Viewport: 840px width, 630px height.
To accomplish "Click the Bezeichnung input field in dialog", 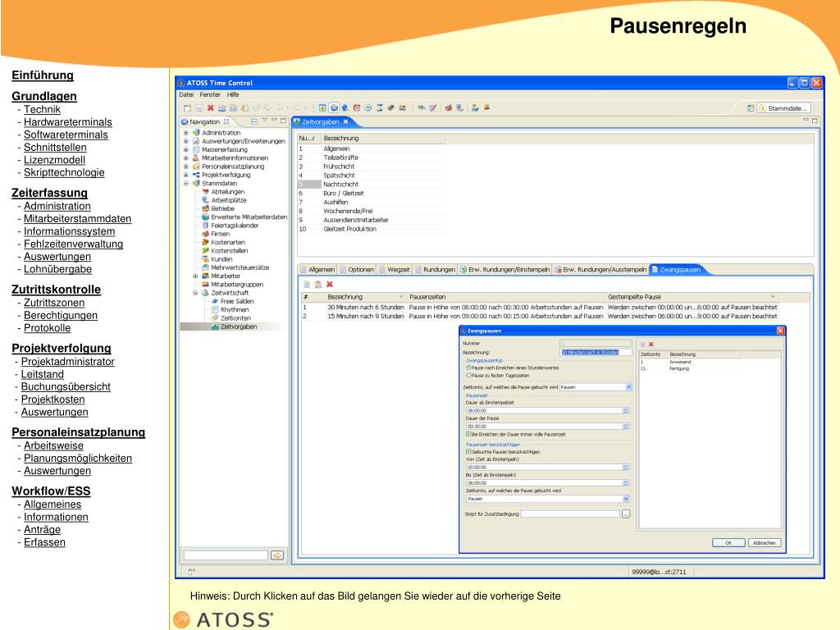I will (x=596, y=352).
